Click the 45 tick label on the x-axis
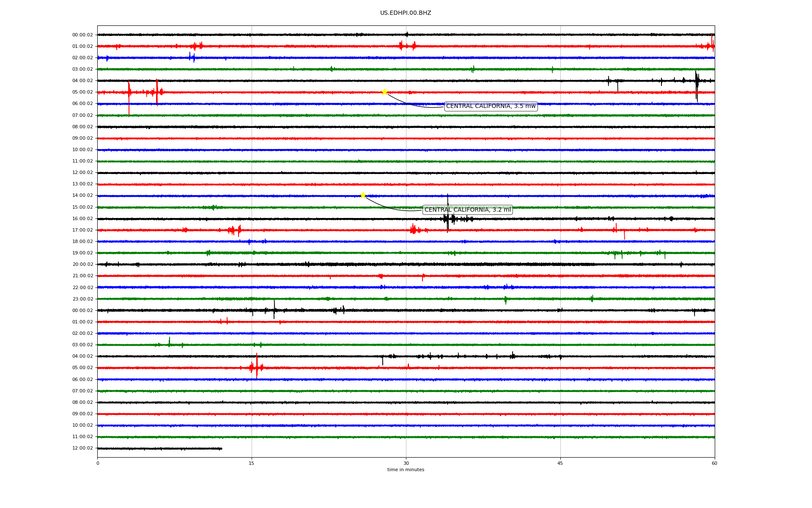Image resolution: width=812 pixels, height=508 pixels. tap(560, 463)
